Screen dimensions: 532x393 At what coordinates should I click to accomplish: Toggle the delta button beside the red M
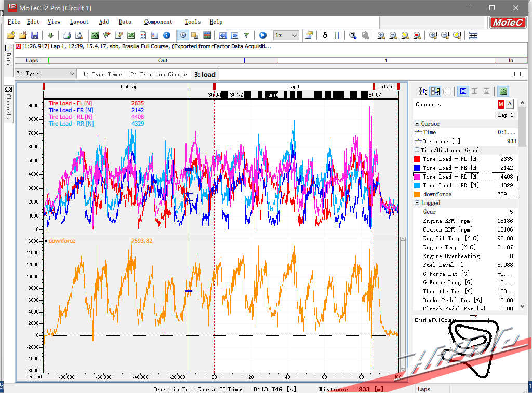(510, 104)
